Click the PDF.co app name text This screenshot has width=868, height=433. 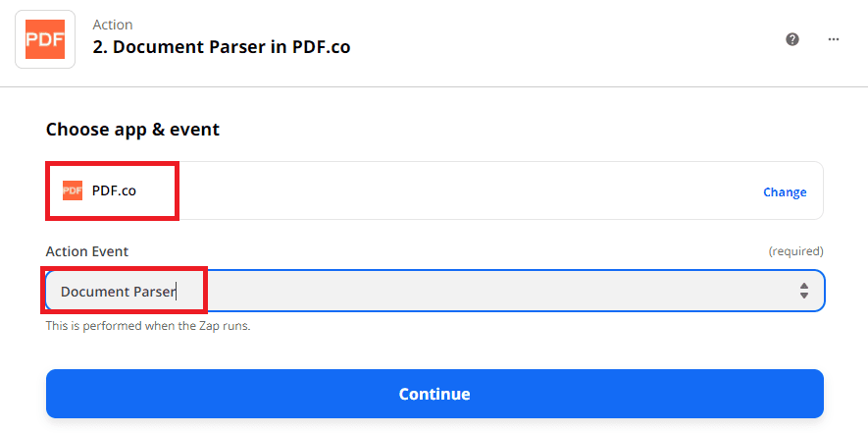(114, 190)
